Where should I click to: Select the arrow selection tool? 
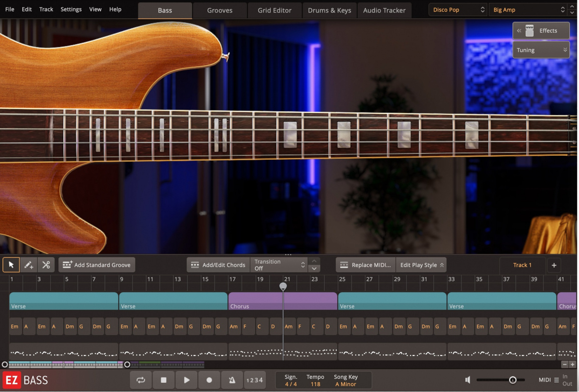(11, 265)
